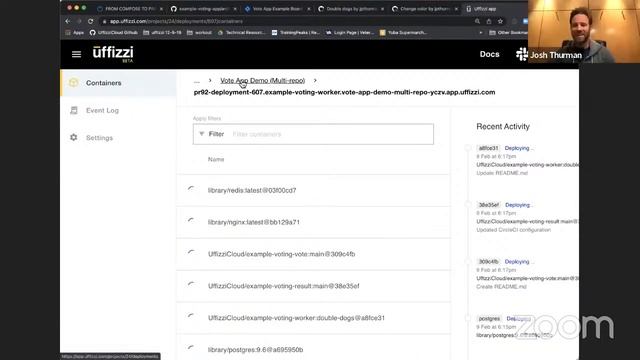Image resolution: width=640 pixels, height=360 pixels.
Task: Open the hamburger navigation menu
Action: (x=76, y=54)
